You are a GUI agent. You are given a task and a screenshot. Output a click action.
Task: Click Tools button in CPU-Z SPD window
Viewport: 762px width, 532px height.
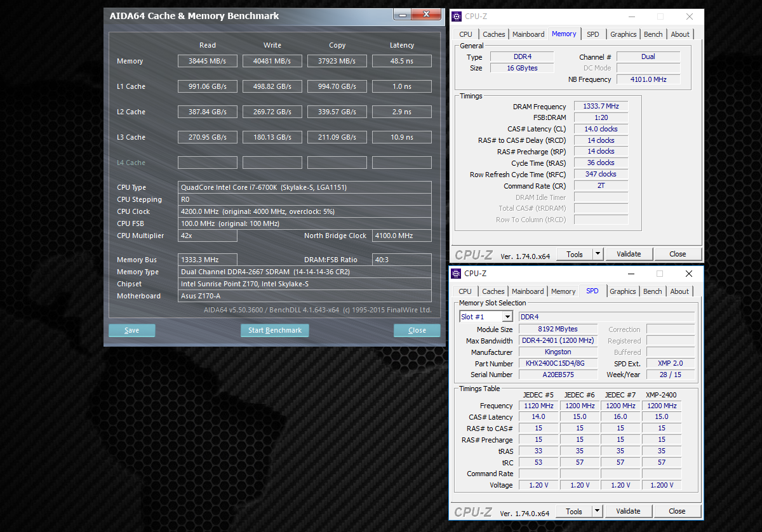point(574,511)
